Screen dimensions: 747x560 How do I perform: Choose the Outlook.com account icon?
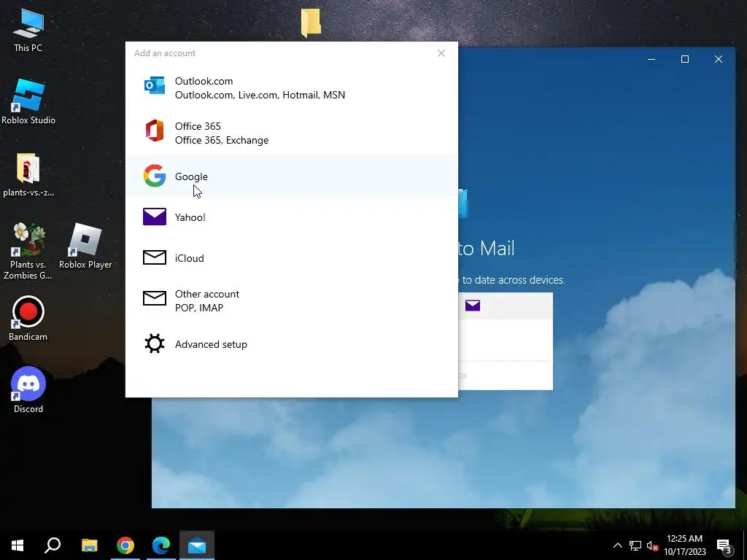click(155, 86)
